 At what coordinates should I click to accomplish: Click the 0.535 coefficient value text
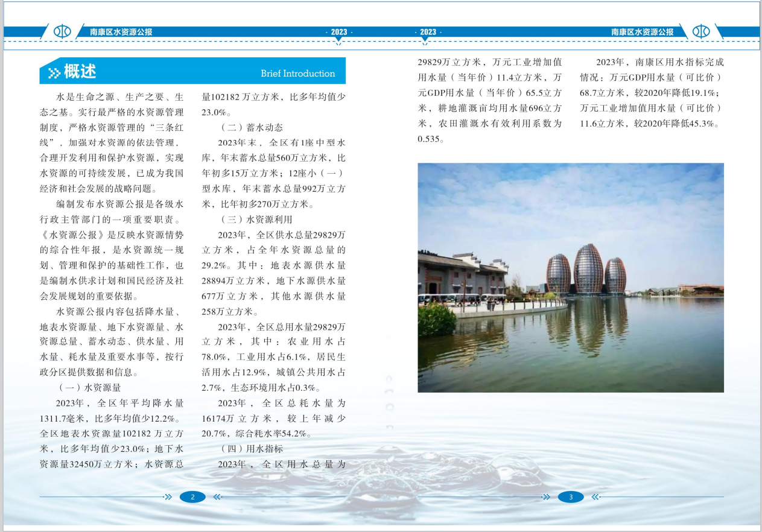pos(431,139)
